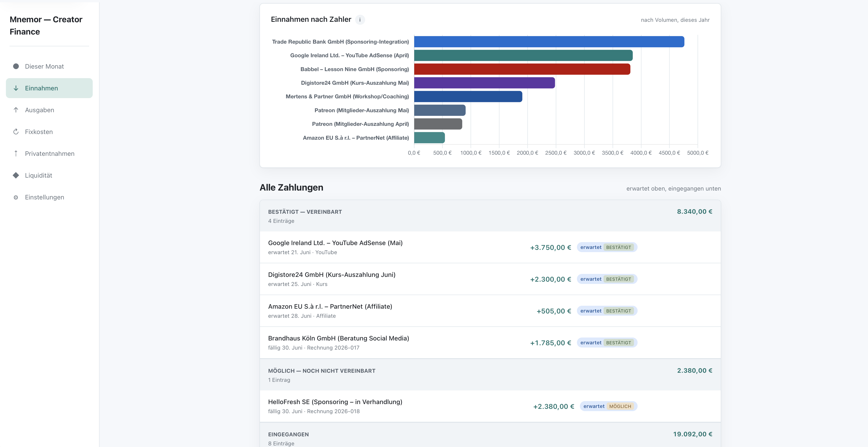868x447 pixels.
Task: Click the up-arrow icon beside Ausgaben
Action: pyautogui.click(x=16, y=110)
